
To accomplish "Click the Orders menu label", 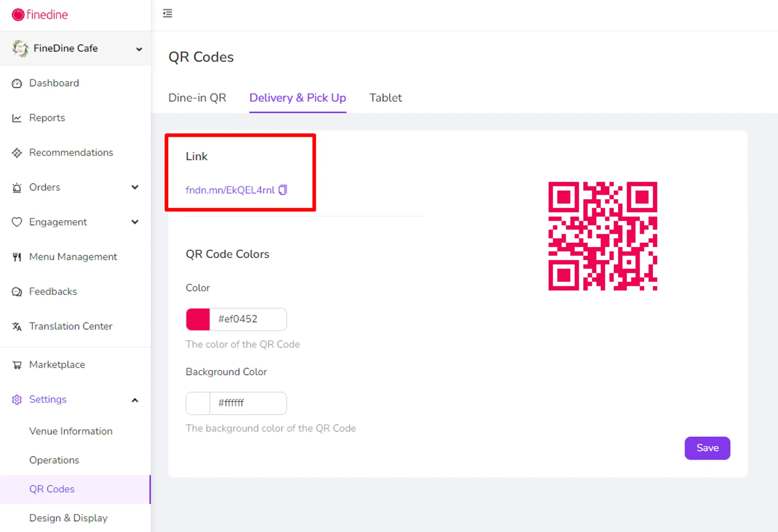I will point(45,187).
